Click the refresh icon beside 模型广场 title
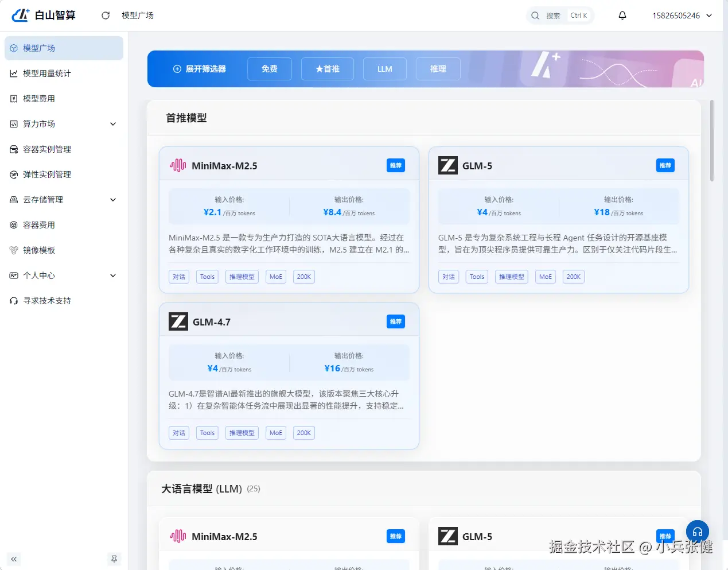The width and height of the screenshot is (728, 570). pos(106,15)
